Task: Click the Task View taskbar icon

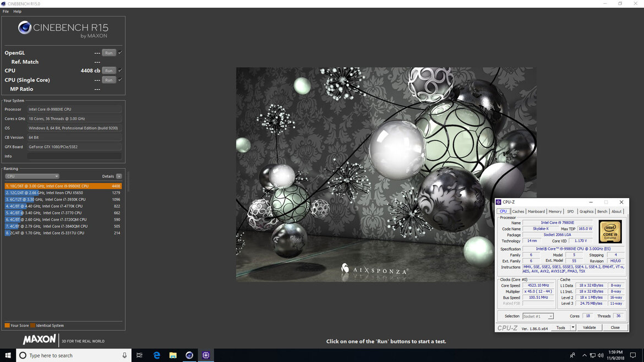Action: click(x=140, y=355)
